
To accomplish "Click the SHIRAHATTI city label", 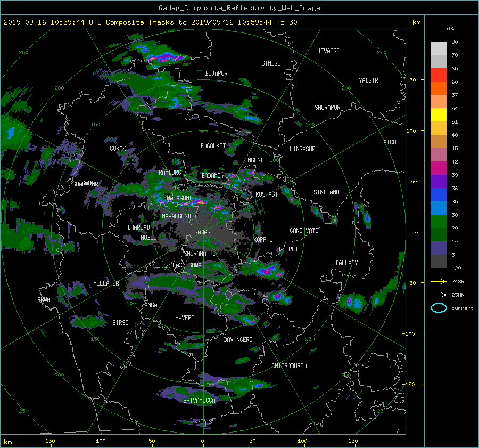I will coord(200,254).
